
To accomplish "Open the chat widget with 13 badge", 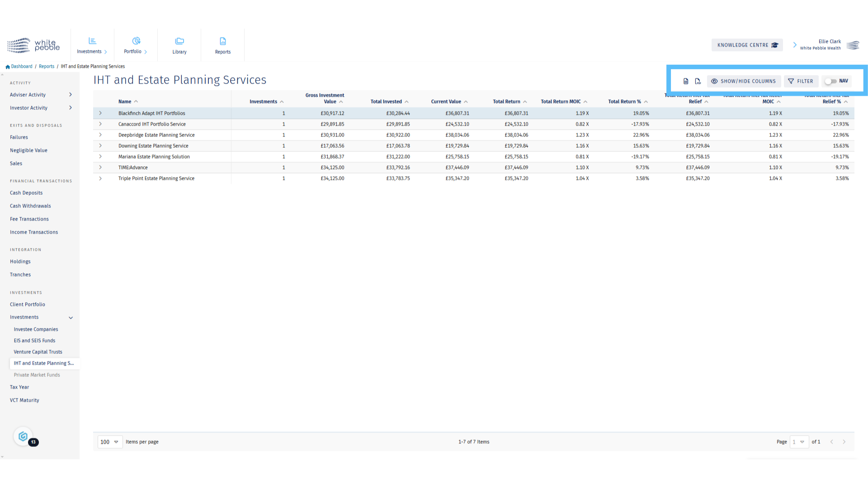I will tap(24, 436).
